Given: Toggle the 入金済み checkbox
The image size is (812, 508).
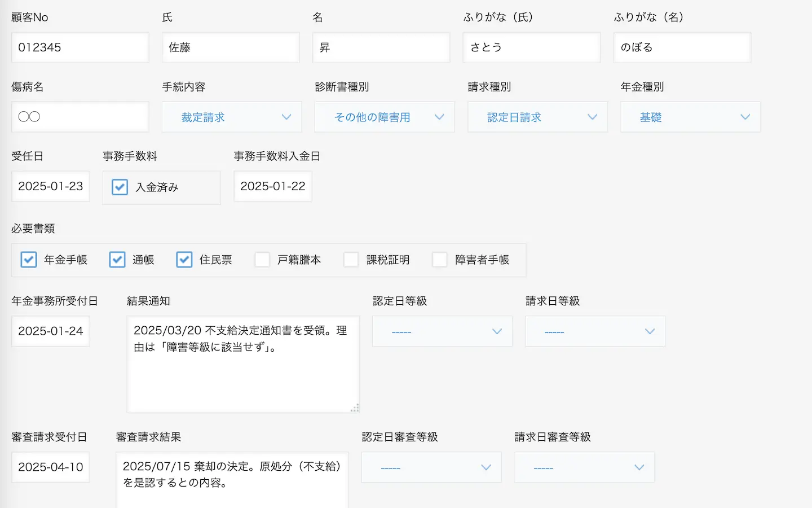Looking at the screenshot, I should click(120, 187).
